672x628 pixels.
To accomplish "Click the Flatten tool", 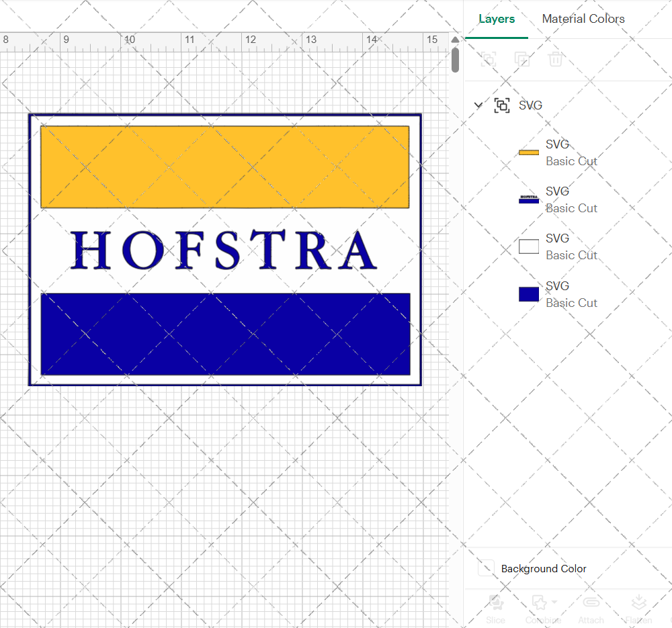I will [638, 610].
